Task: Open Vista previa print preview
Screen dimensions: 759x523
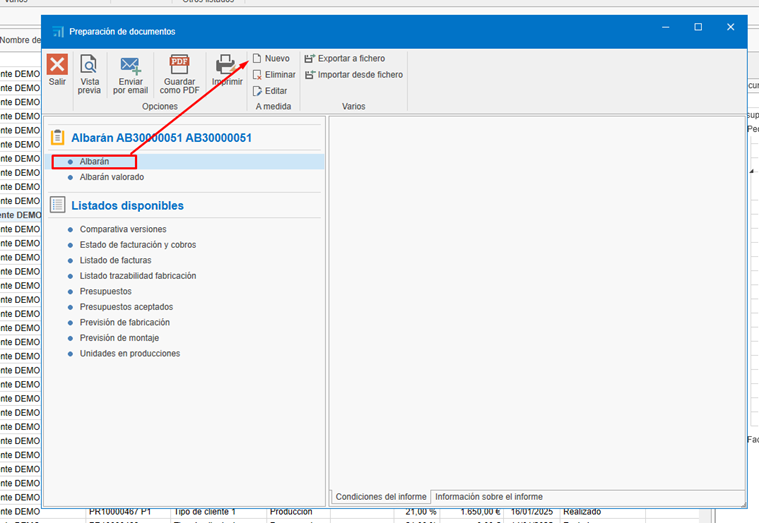Action: click(89, 74)
